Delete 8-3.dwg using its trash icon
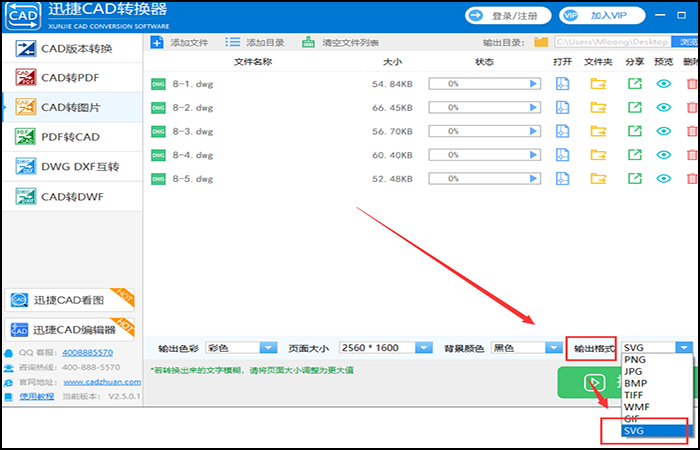The width and height of the screenshot is (700, 450). click(x=692, y=131)
